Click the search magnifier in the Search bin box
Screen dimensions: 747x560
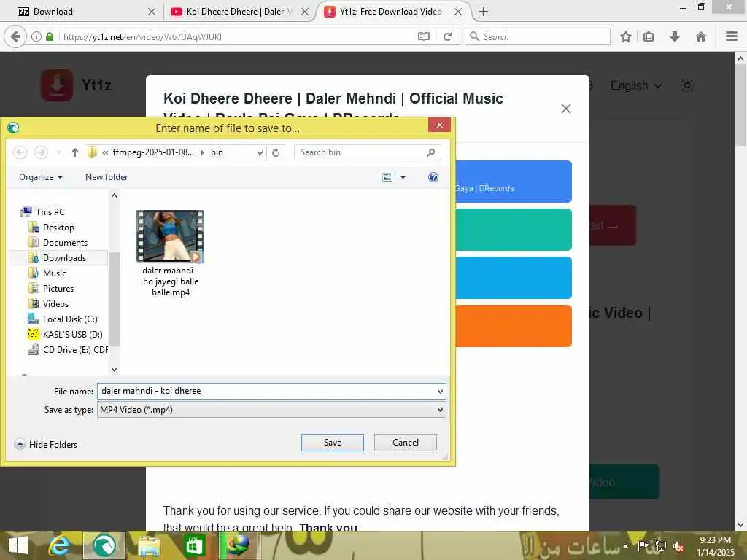pyautogui.click(x=430, y=152)
